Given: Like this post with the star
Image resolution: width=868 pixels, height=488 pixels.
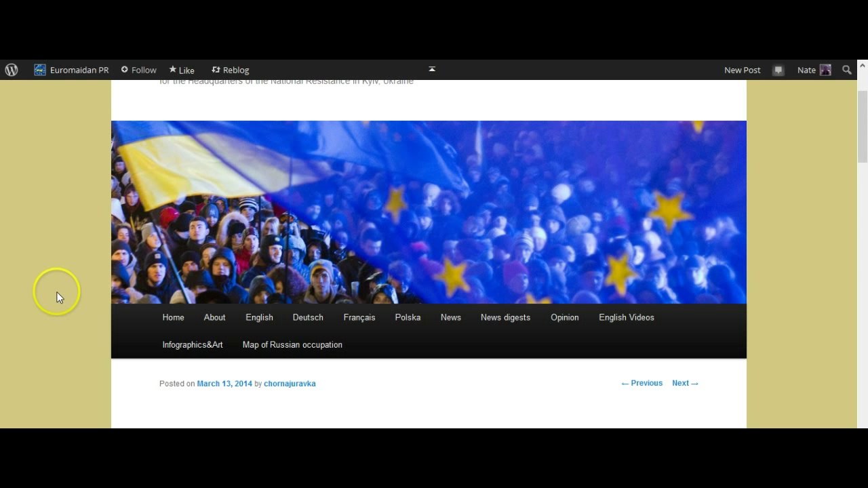Looking at the screenshot, I should tap(182, 70).
